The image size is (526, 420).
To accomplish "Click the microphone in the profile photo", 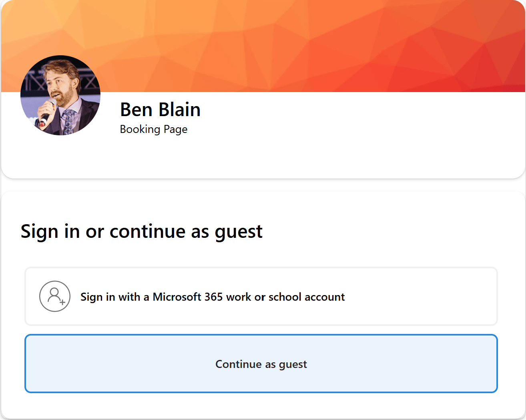I will pos(47,113).
